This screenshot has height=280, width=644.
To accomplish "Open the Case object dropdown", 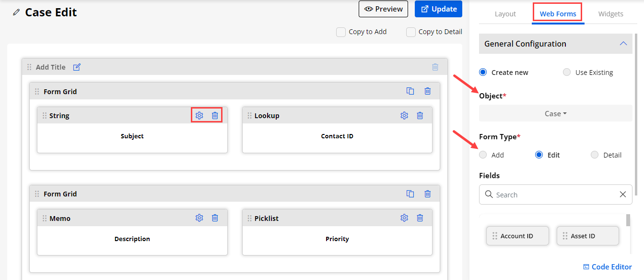I will [x=555, y=113].
